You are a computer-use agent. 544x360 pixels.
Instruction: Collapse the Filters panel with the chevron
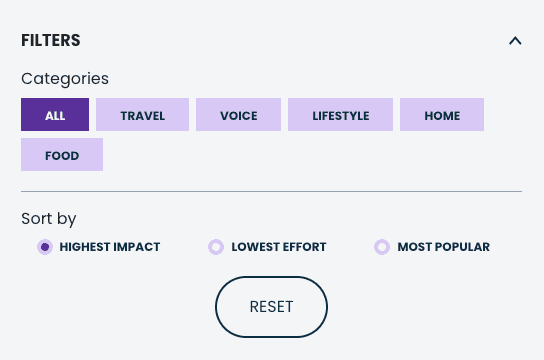click(515, 41)
